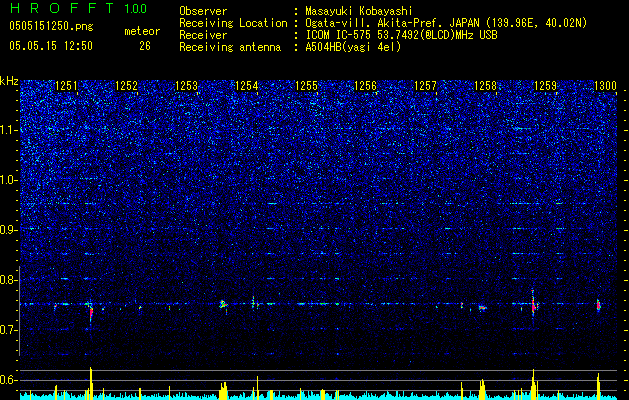The height and width of the screenshot is (400, 629).
Task: Click the Observer field label
Action: (203, 11)
